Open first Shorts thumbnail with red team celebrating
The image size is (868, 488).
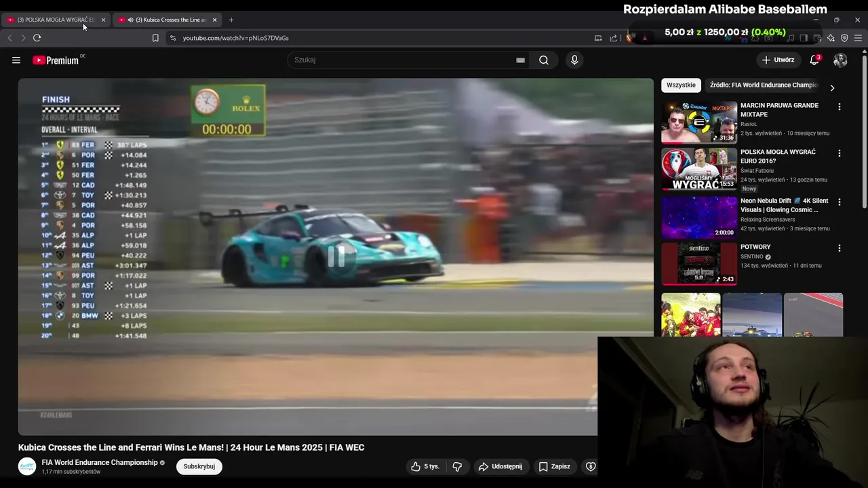pos(691,315)
